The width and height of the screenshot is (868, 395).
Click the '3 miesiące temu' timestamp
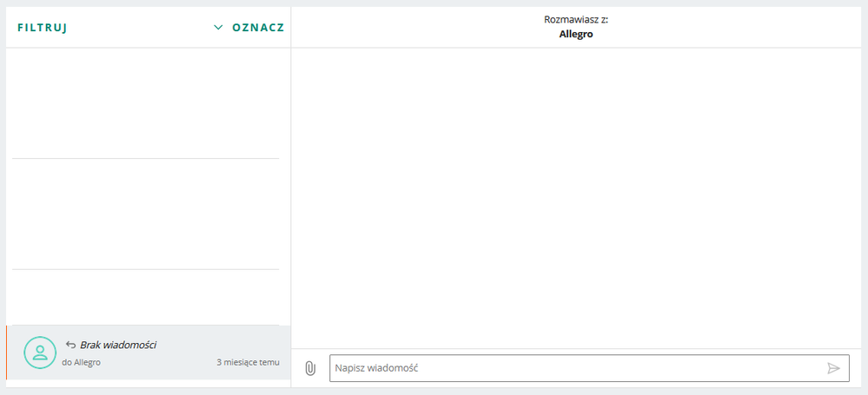[x=248, y=362]
